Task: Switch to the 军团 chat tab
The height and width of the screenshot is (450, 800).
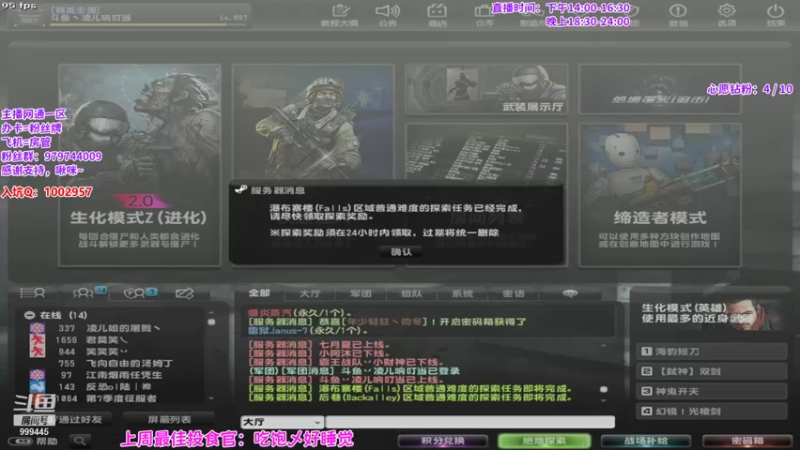Action: [361, 294]
